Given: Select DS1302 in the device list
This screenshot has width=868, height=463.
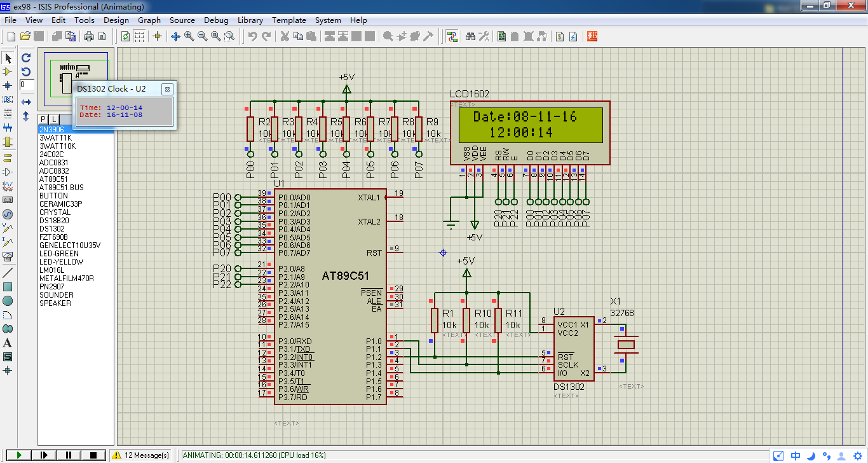Looking at the screenshot, I should click(52, 229).
